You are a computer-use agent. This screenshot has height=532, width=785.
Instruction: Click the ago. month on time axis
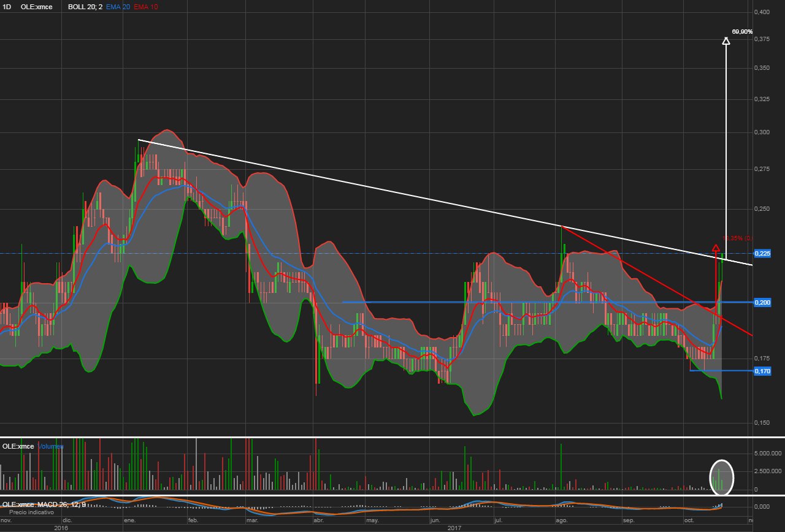(x=561, y=520)
